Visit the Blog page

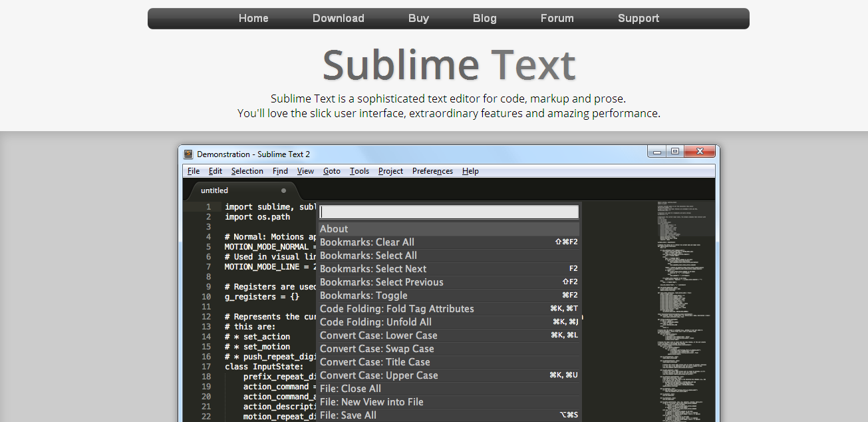tap(485, 19)
